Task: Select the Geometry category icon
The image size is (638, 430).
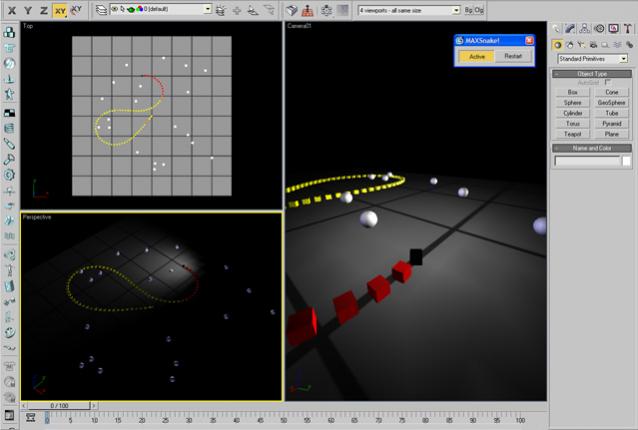Action: [557, 45]
